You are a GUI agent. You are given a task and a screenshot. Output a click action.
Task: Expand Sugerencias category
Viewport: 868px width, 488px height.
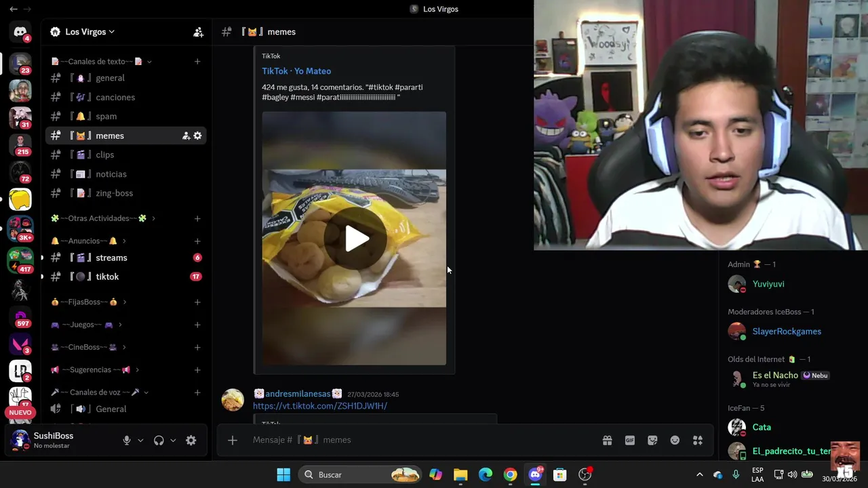click(95, 369)
